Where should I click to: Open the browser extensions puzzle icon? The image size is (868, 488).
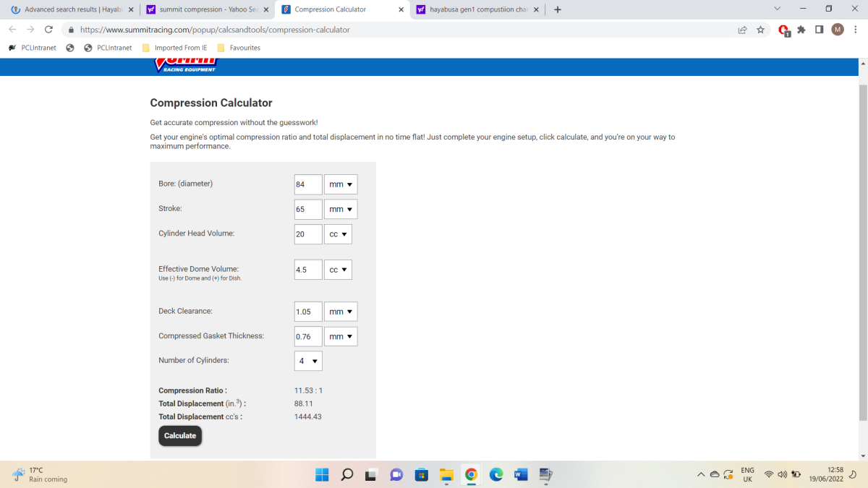click(801, 30)
